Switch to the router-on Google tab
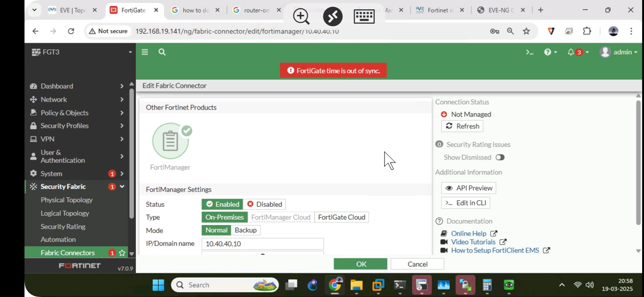The image size is (644, 297). point(256,10)
